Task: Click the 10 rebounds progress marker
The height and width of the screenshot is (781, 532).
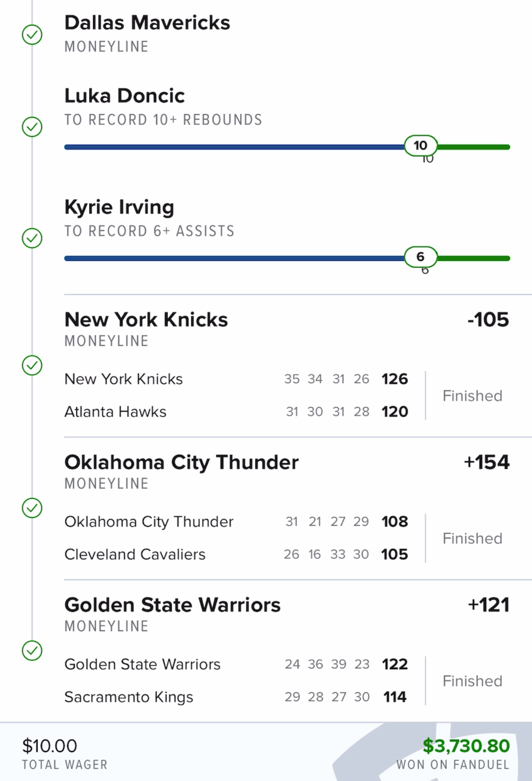Action: point(421,146)
